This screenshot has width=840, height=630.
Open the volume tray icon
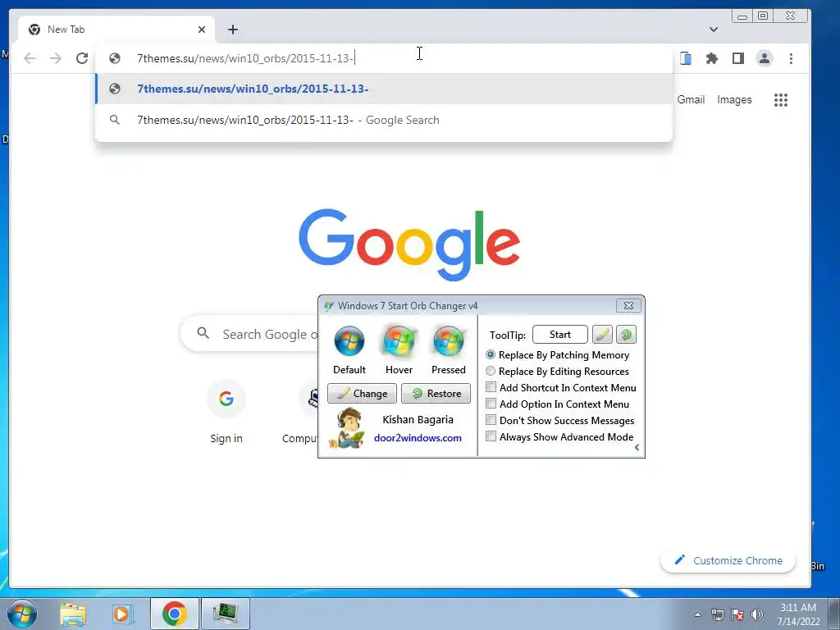point(757,614)
